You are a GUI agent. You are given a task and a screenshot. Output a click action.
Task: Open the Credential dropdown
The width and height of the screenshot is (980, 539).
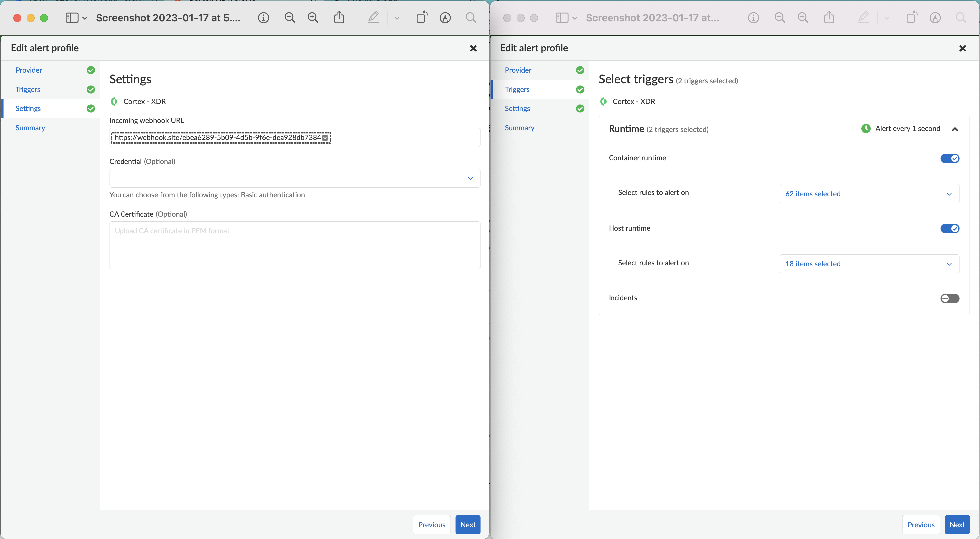[x=295, y=178]
